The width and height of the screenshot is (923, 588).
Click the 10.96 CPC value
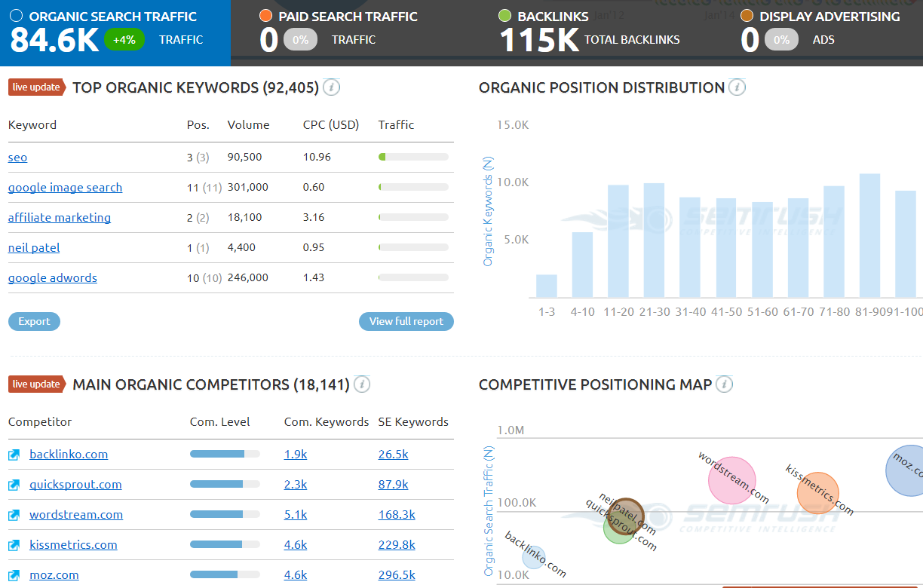tap(317, 158)
